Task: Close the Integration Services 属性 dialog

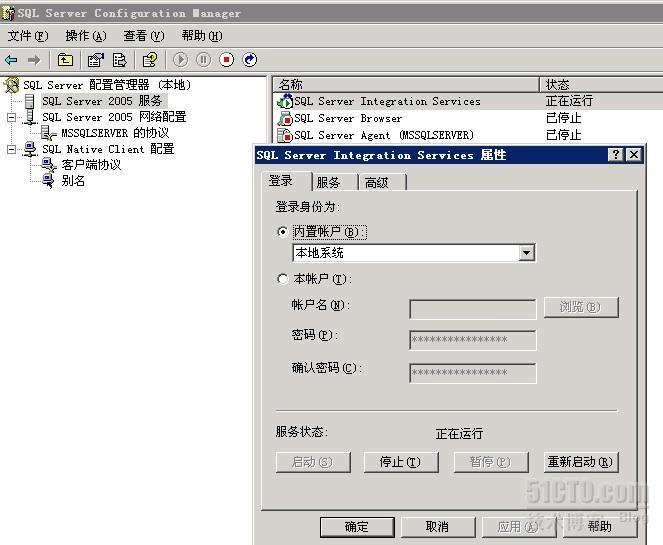Action: 634,154
